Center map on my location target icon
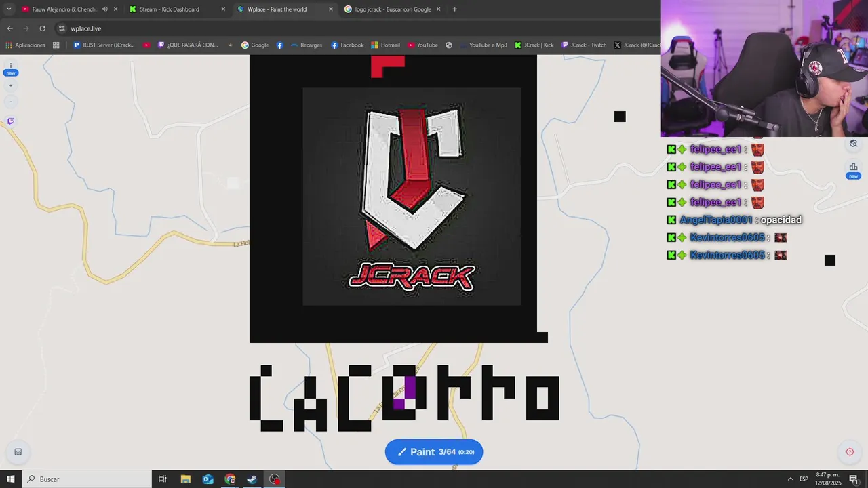Viewport: 868px width, 488px height. 850,452
